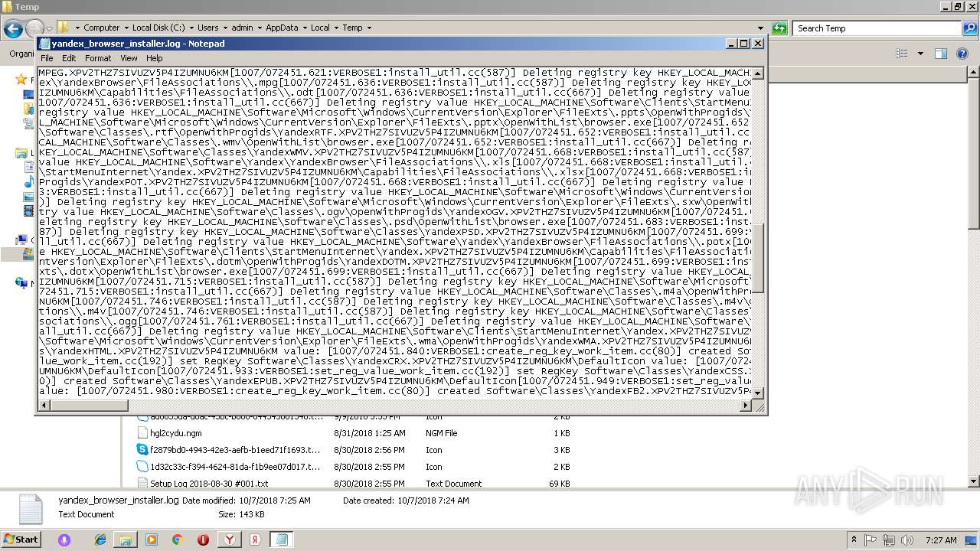Expand dropdown arrow after AppData breadcrumb
980x551 pixels.
(304, 28)
